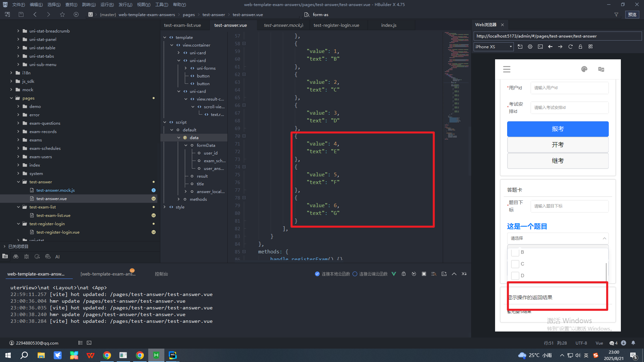Select 连接云端云函数 radio option
Screen dimensions: 644x362
(x=355, y=274)
